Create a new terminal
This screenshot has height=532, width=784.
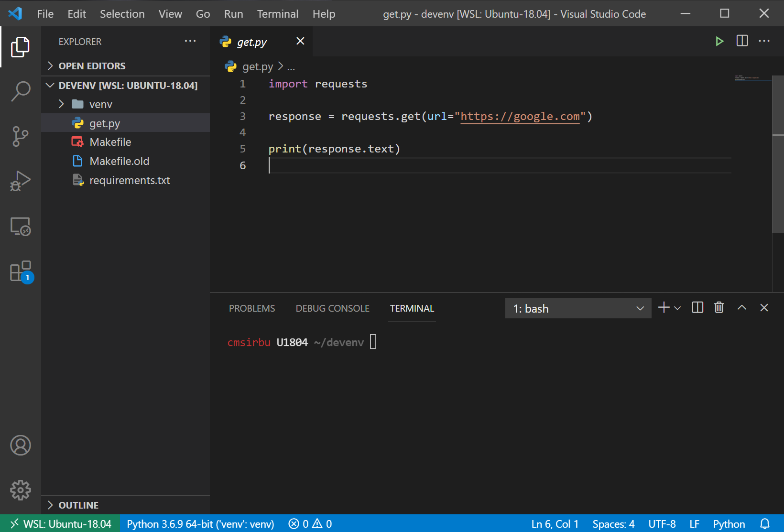(664, 307)
